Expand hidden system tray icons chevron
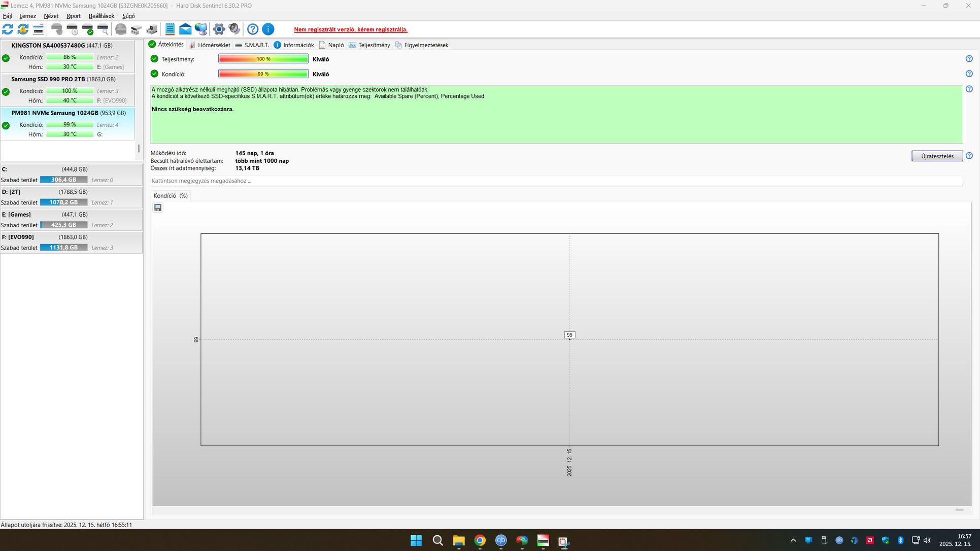Viewport: 980px width, 551px height. (x=793, y=540)
